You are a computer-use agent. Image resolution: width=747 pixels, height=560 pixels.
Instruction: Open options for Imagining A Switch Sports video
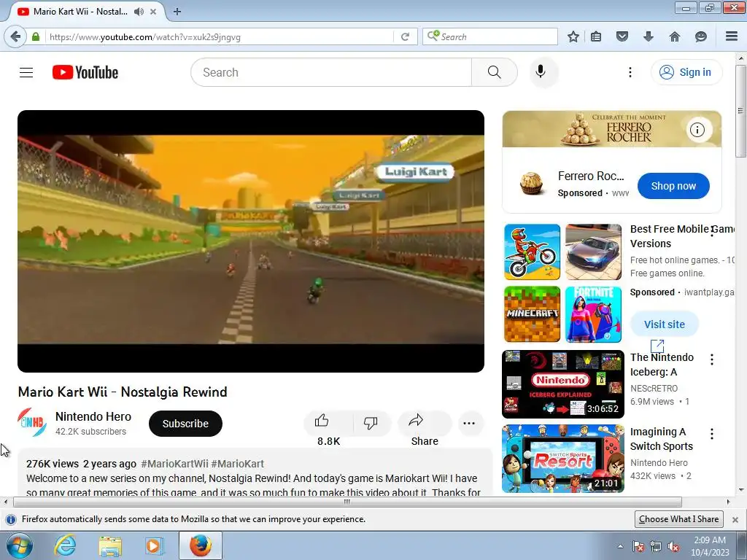click(x=712, y=434)
